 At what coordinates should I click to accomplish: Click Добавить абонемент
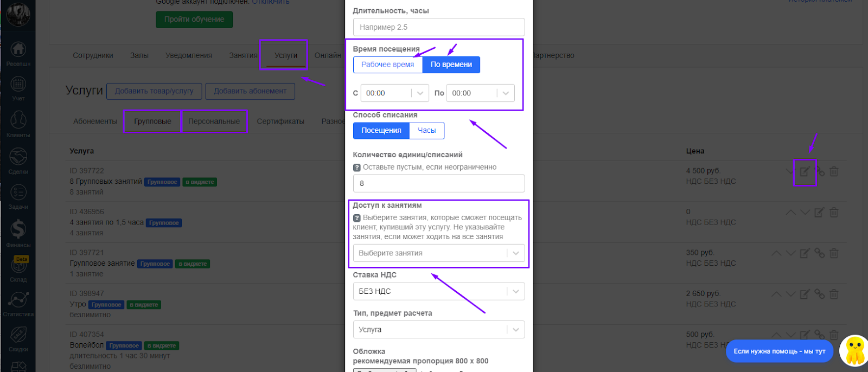tap(250, 91)
